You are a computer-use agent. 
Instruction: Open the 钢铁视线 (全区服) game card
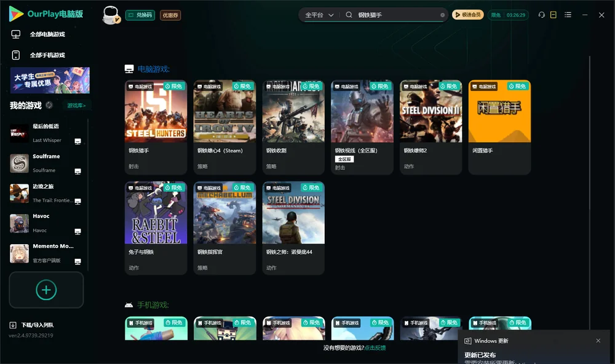pos(362,127)
